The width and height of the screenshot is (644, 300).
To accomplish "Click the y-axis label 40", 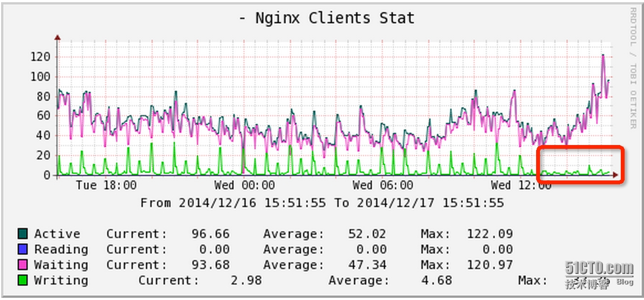I will (x=44, y=135).
